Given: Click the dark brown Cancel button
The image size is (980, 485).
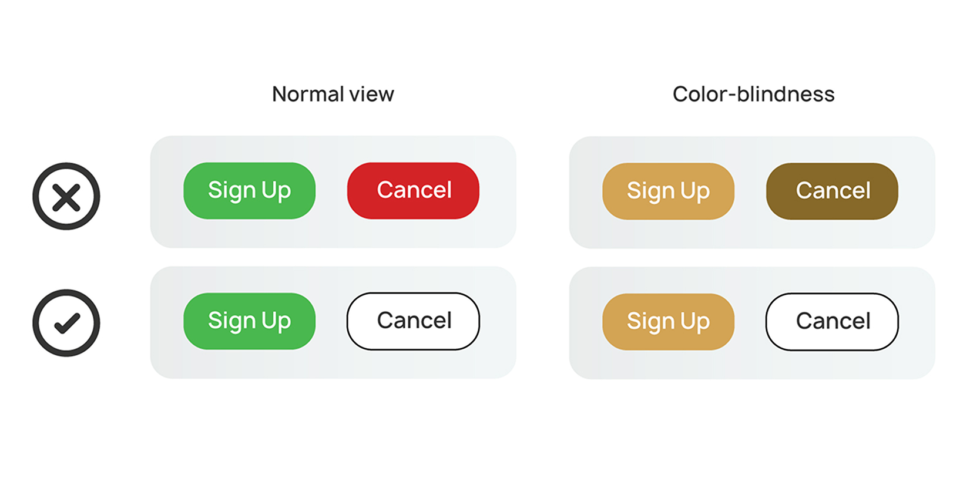Looking at the screenshot, I should (x=833, y=191).
